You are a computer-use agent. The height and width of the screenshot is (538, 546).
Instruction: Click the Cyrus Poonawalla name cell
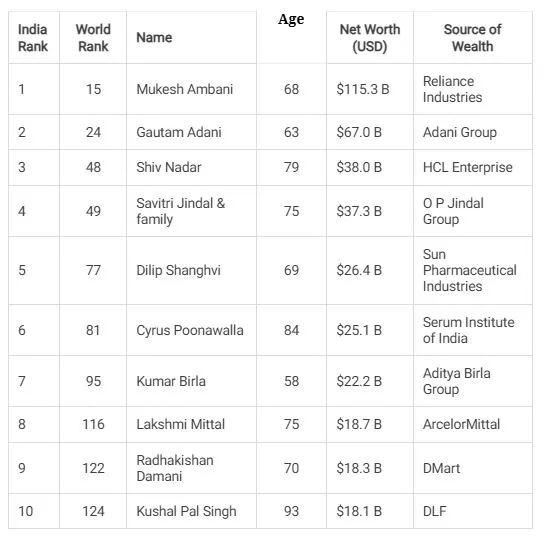tap(190, 330)
